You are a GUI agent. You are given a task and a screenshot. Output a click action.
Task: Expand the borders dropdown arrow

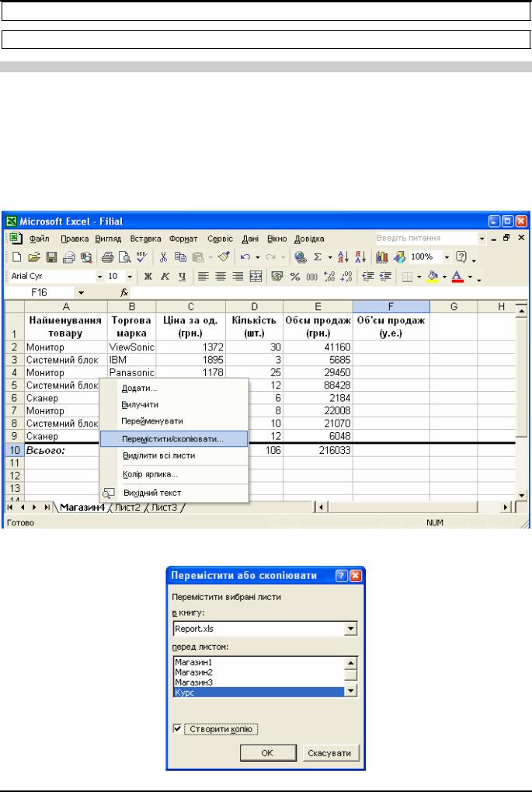point(419,277)
